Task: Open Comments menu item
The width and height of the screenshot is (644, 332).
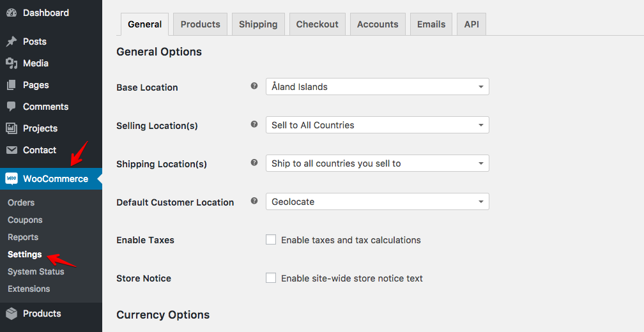Action: (x=45, y=107)
